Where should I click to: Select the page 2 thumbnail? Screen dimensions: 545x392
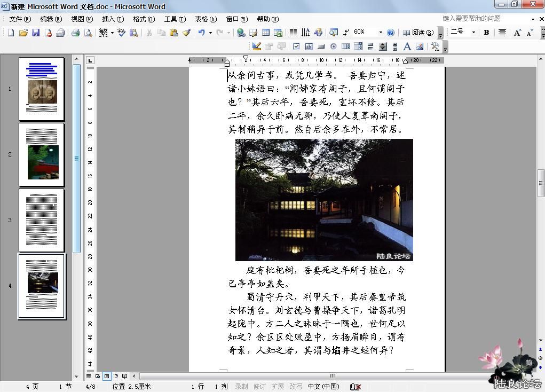coord(42,154)
